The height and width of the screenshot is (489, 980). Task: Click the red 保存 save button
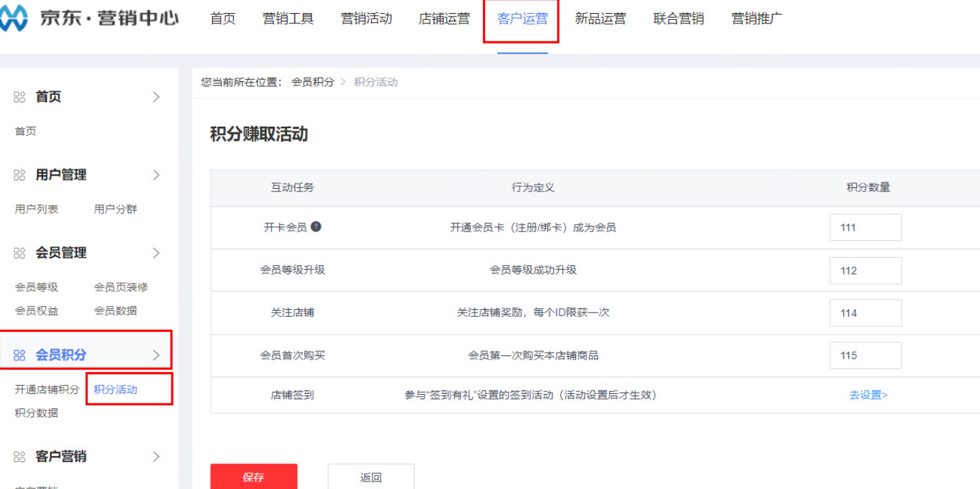[x=254, y=477]
